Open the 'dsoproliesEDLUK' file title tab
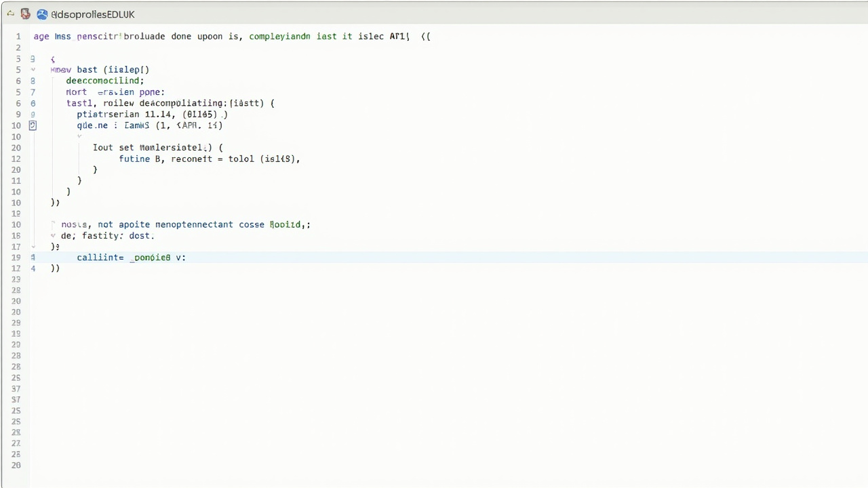 pyautogui.click(x=93, y=14)
